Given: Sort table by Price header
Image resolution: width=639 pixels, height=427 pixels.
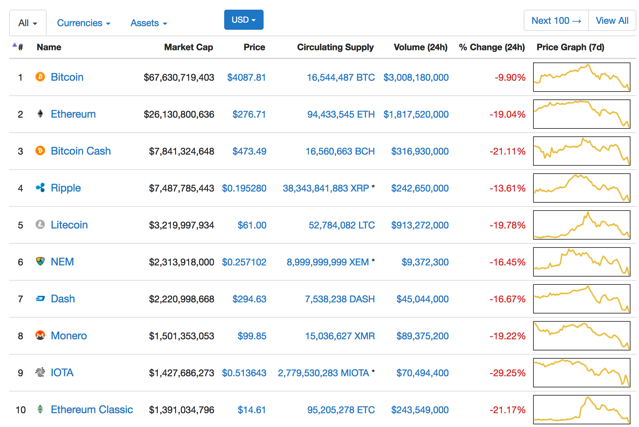Looking at the screenshot, I should click(x=254, y=47).
